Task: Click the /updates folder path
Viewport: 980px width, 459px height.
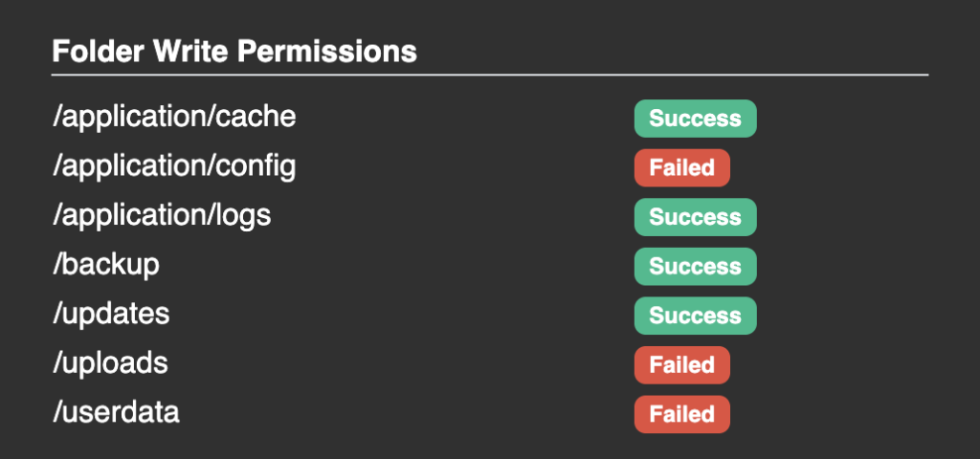Action: coord(111,314)
